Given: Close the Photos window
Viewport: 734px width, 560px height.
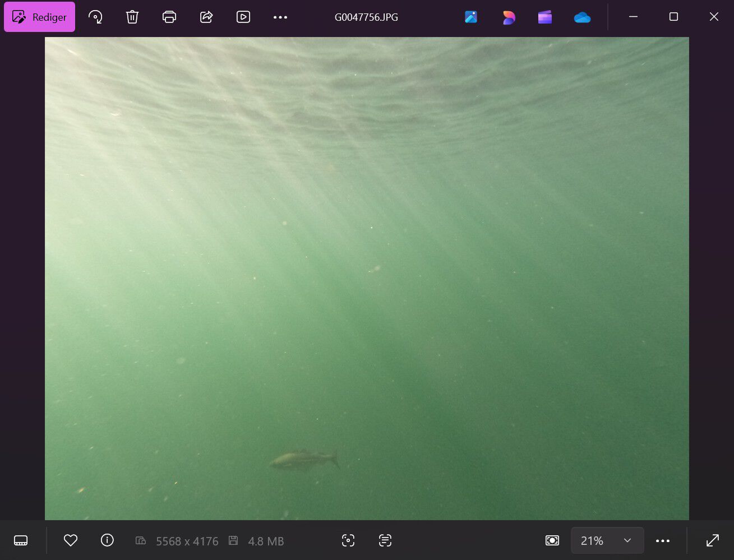Looking at the screenshot, I should tap(714, 17).
